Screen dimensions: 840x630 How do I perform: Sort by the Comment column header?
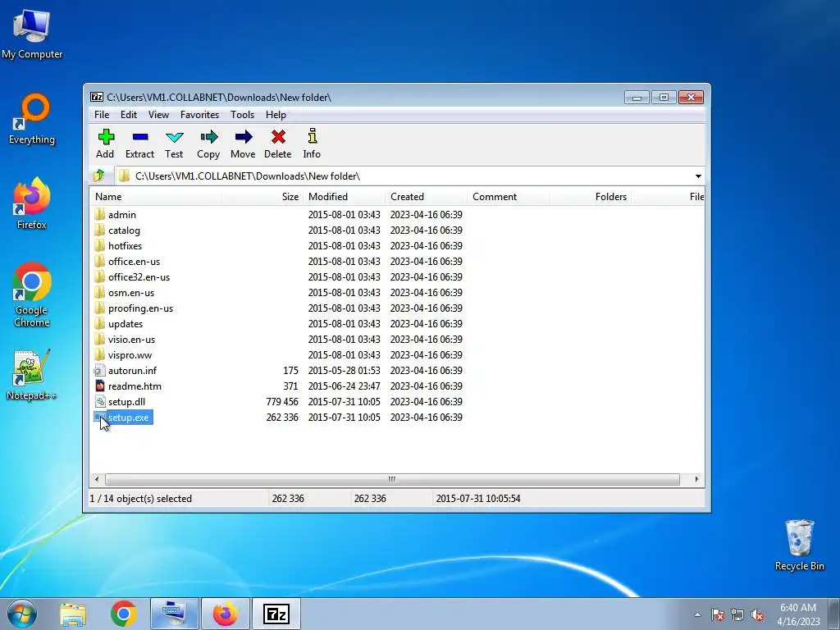pos(508,197)
